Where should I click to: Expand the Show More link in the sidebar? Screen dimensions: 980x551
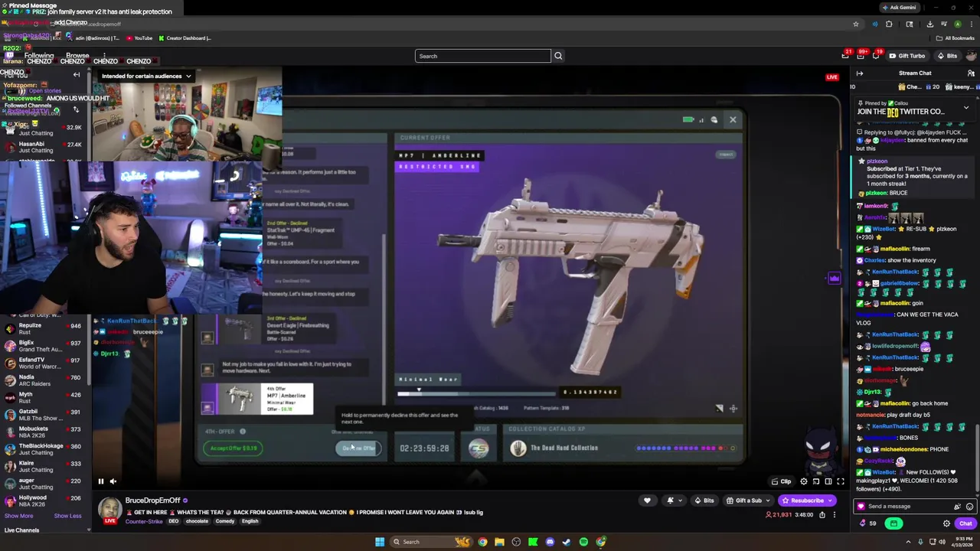[19, 516]
